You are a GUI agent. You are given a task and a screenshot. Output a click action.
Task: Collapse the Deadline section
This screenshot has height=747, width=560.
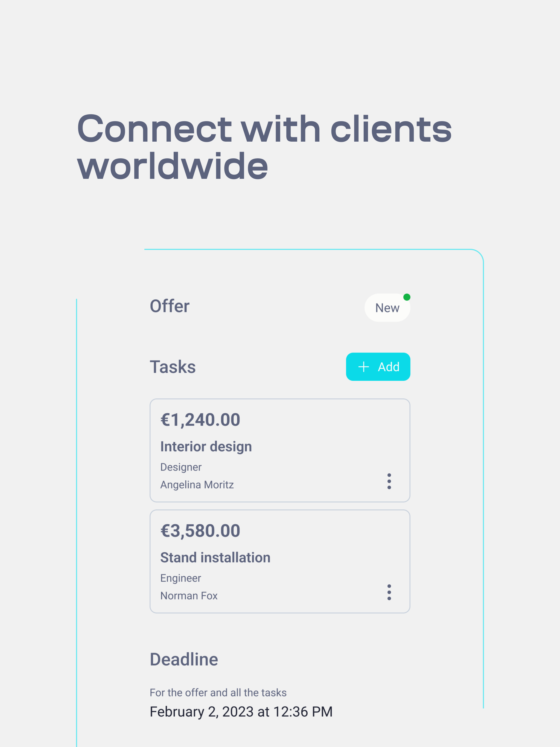[x=184, y=659]
